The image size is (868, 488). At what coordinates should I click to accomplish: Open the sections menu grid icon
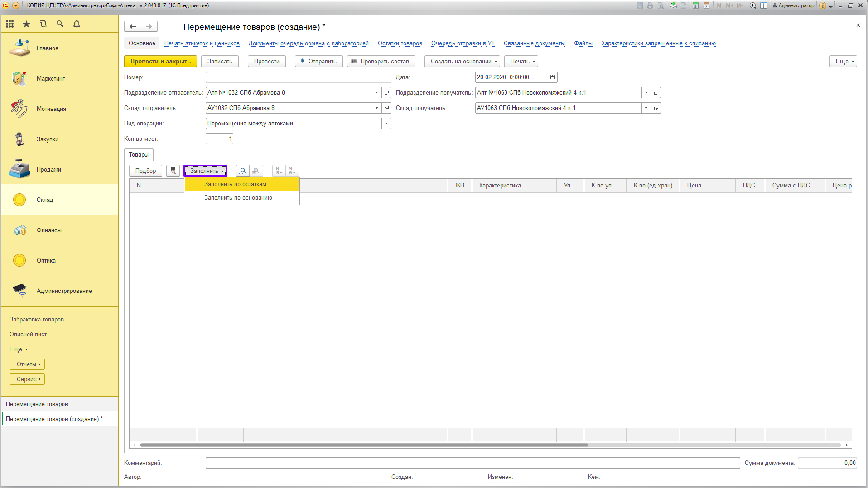(10, 24)
